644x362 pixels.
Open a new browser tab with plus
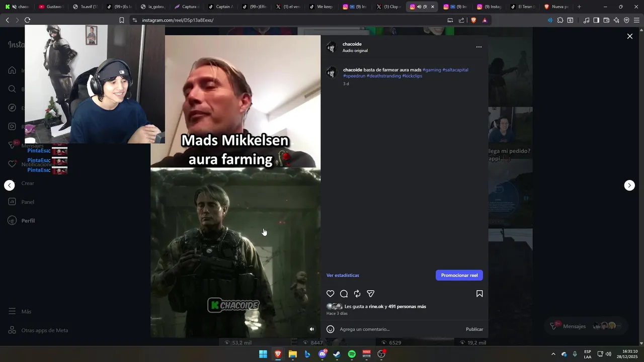[x=579, y=7]
